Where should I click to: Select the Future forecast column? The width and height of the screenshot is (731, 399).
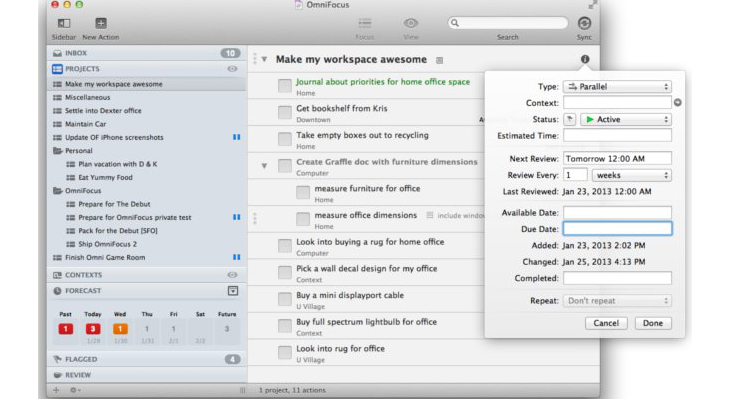click(x=227, y=329)
